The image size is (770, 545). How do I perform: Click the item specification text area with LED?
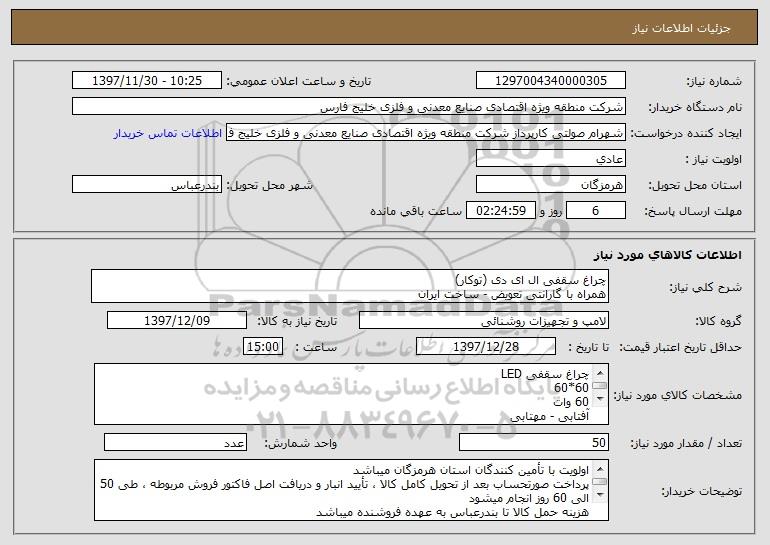coord(351,394)
